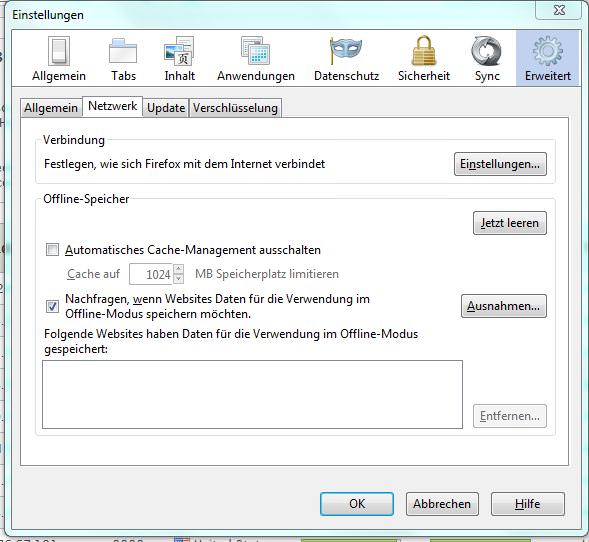The image size is (589, 542).
Task: Switch to the Verschlüsselung subtab
Action: tap(235, 108)
